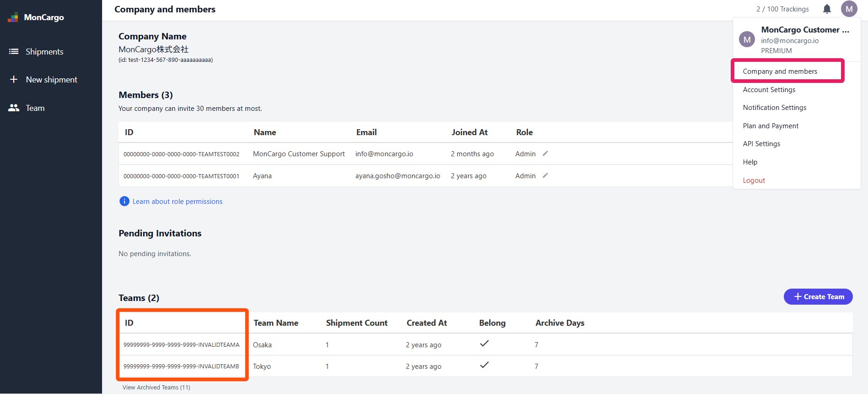Viewport: 868px width, 394px height.
Task: Open Learn about role permissions link
Action: pyautogui.click(x=178, y=202)
